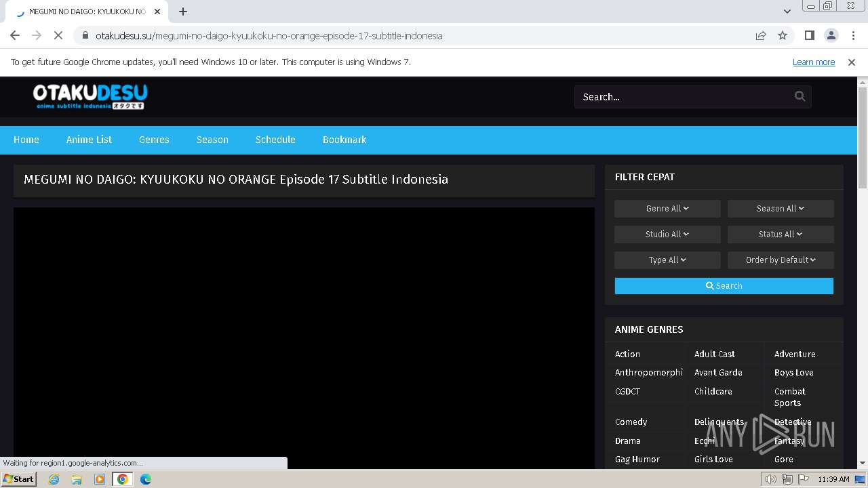Viewport: 868px width, 488px height.
Task: Click the Windows Start button
Action: click(x=19, y=479)
